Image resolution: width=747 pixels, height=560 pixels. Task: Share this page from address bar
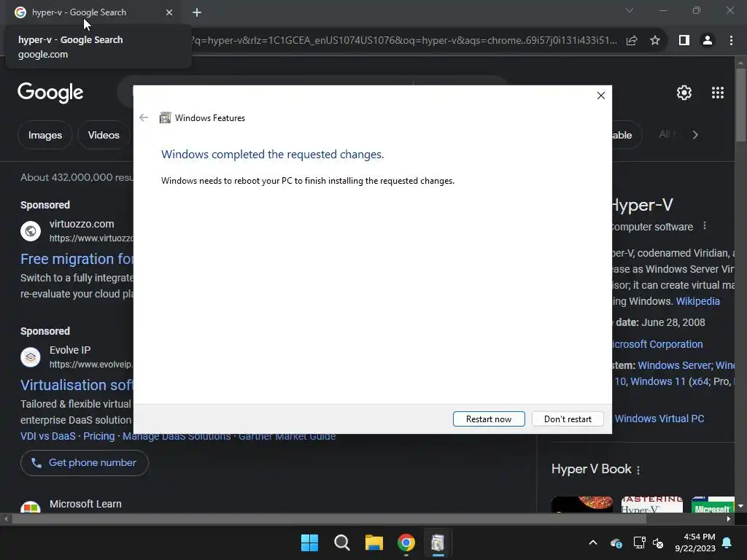tap(632, 41)
